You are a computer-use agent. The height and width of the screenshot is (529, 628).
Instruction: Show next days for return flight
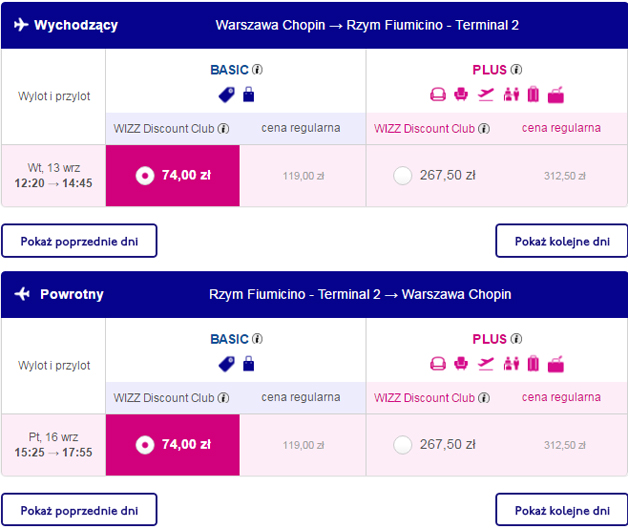coord(561,509)
